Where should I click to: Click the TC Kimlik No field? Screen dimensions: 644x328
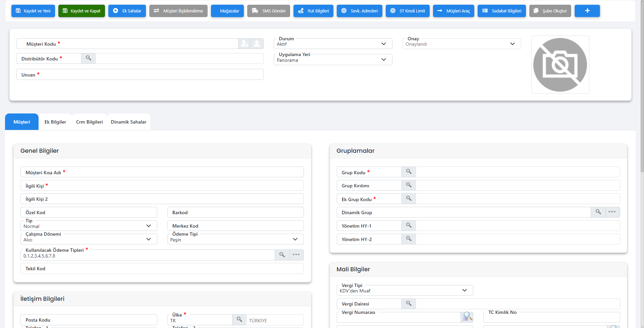(x=551, y=317)
